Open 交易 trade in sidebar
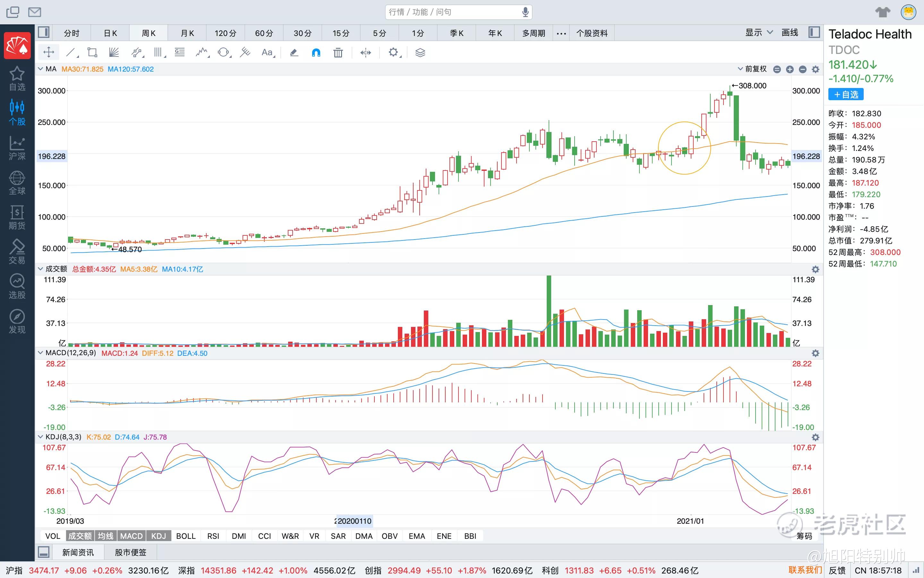The height and width of the screenshot is (578, 924). click(17, 252)
